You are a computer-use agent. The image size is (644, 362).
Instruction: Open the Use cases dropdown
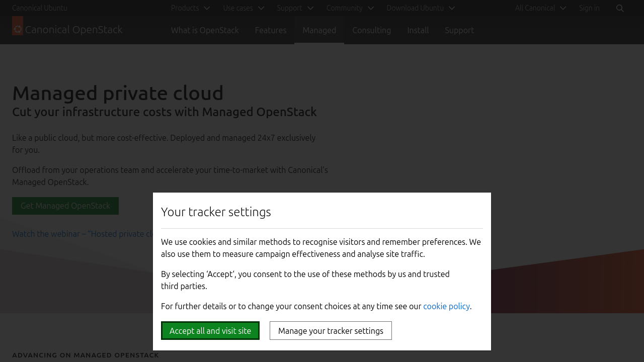[x=244, y=8]
